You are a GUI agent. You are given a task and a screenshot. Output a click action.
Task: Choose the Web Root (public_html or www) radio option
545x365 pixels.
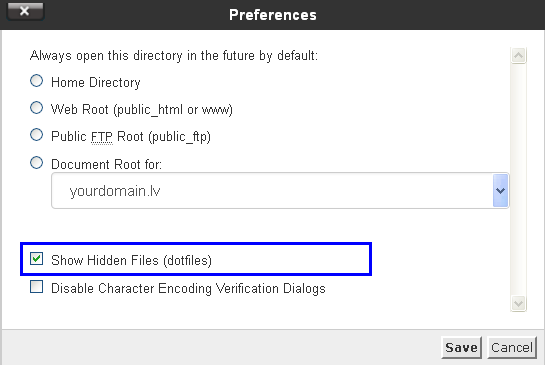[36, 108]
